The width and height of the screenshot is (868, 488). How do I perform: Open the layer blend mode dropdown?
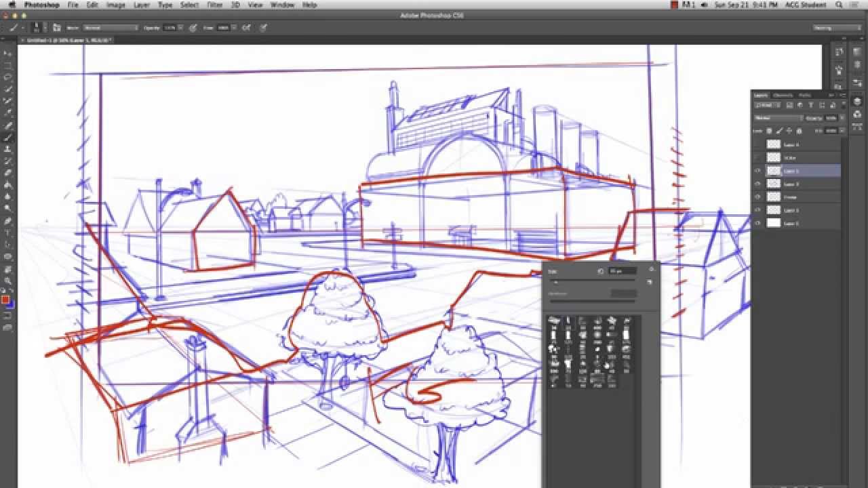point(778,118)
